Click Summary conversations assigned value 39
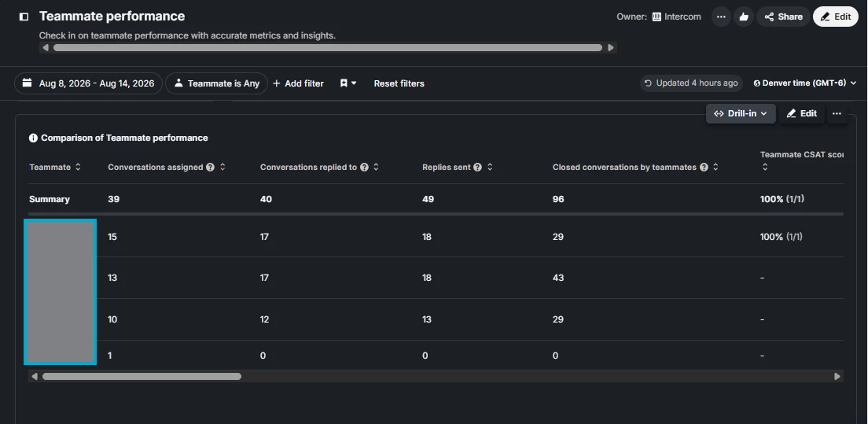The width and height of the screenshot is (868, 424). click(x=113, y=199)
